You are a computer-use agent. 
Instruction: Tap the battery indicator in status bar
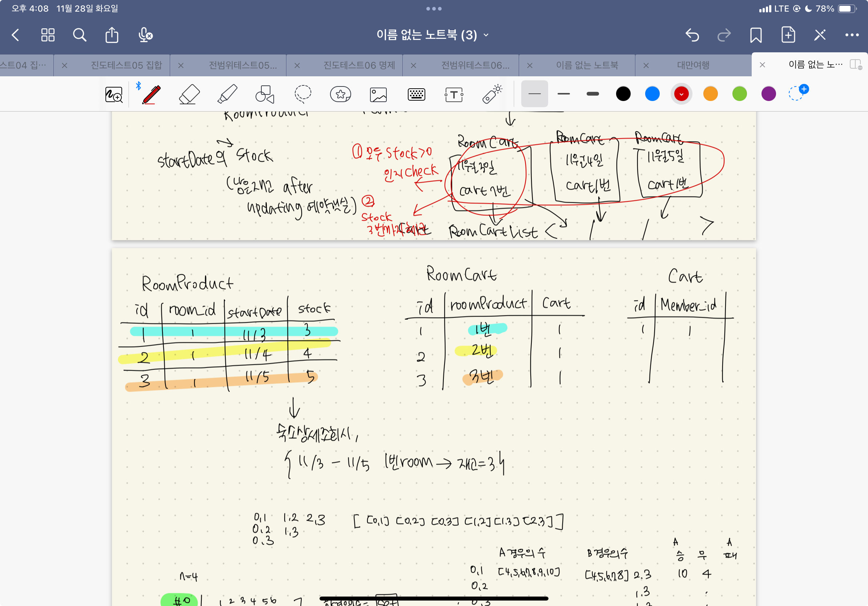(x=847, y=8)
